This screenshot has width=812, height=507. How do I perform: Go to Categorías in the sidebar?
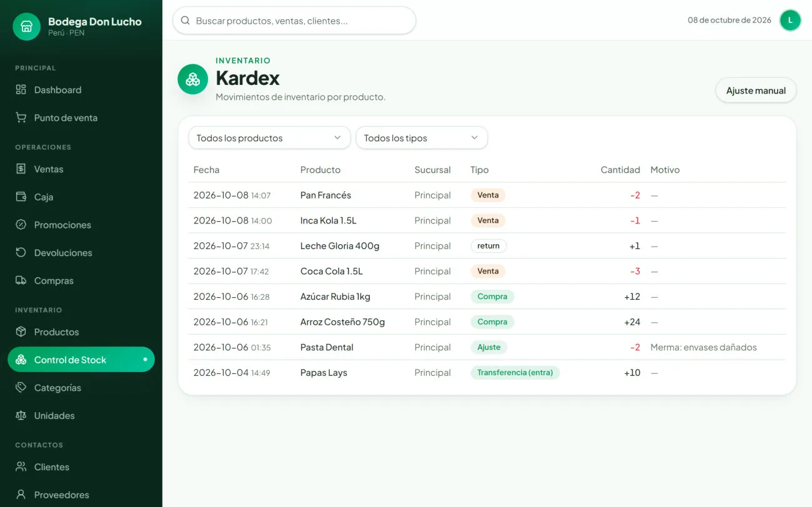pos(81,388)
